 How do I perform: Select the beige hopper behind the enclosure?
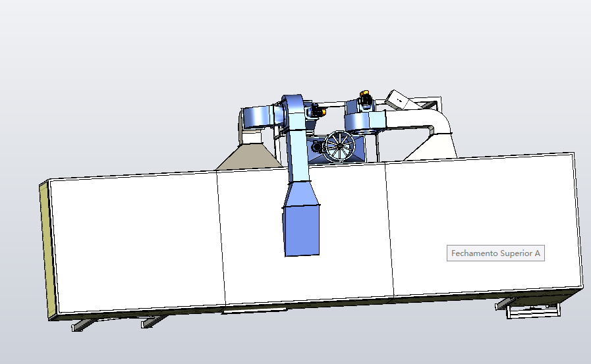pos(249,157)
